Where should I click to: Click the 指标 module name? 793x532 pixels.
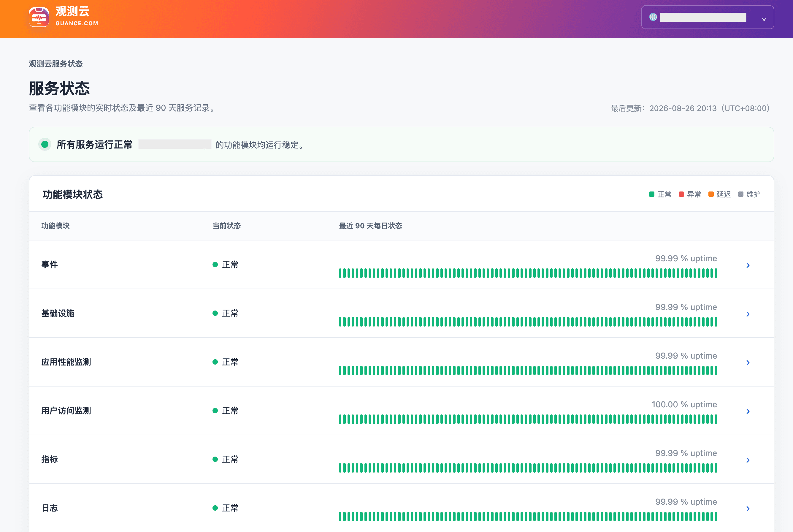click(x=50, y=459)
